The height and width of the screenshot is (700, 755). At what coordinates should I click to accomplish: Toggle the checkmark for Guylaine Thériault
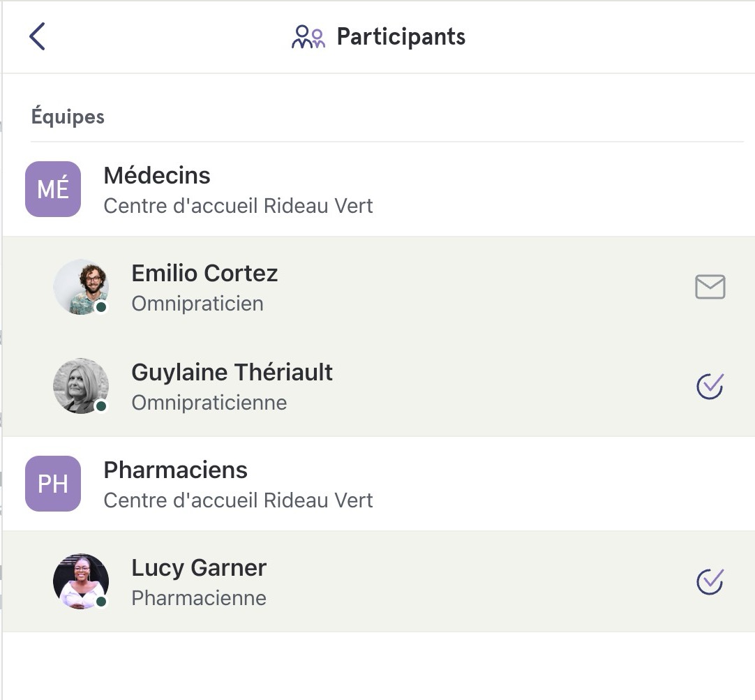coord(710,386)
